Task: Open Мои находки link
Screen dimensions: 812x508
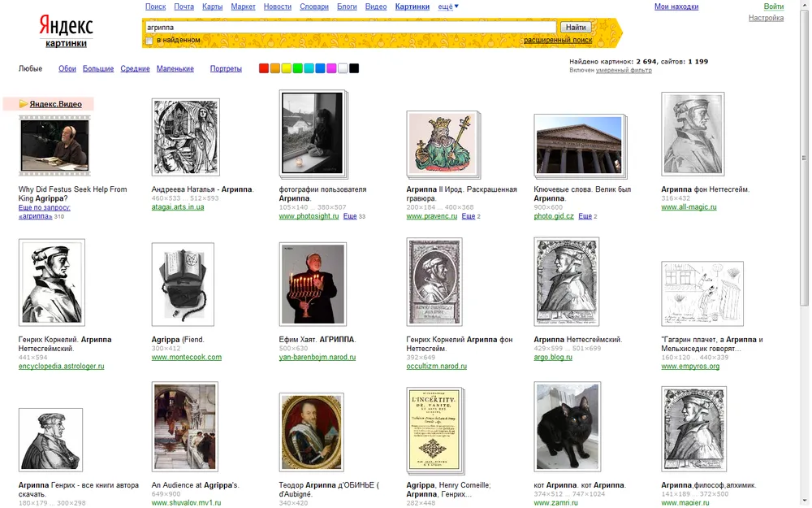Action: coord(676,7)
